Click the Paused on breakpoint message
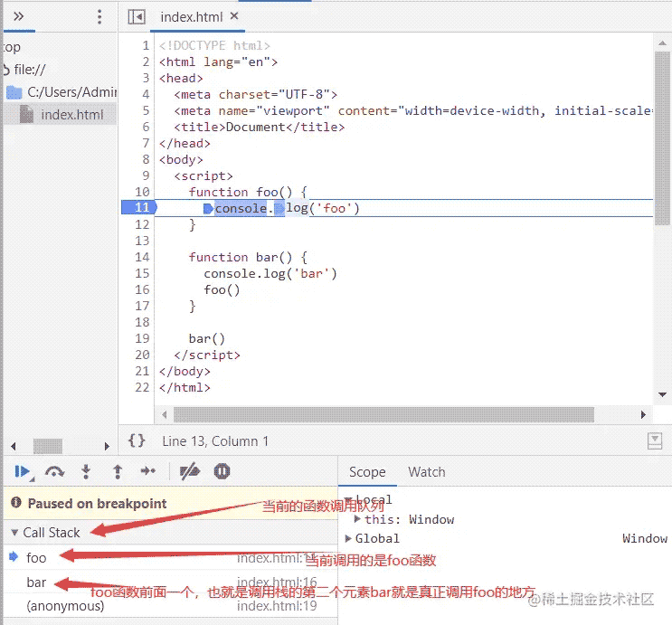This screenshot has height=625, width=672. click(x=97, y=503)
